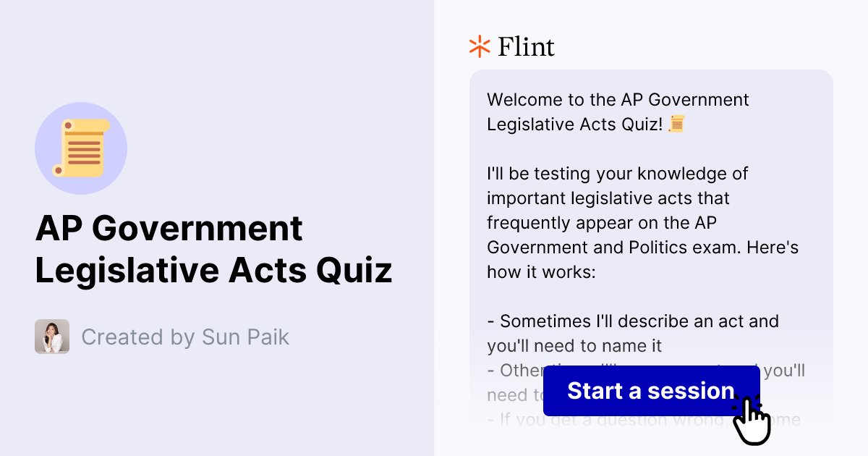Start a session with the blue button
This screenshot has width=868, height=456.
coord(650,391)
